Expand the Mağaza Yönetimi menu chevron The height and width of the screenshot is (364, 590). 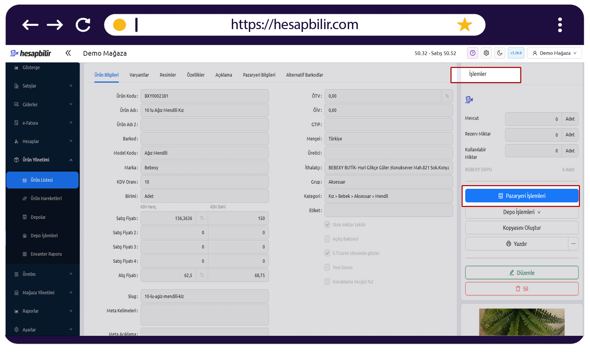click(71, 293)
